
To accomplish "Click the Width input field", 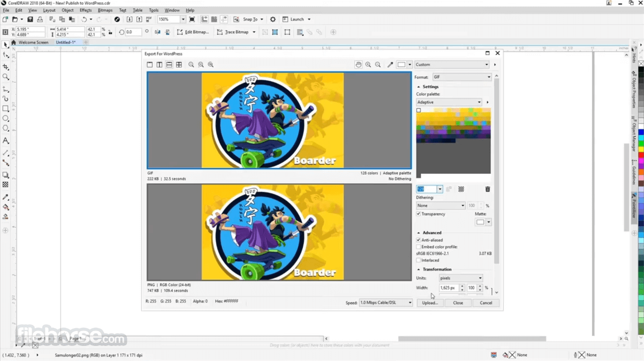I will coord(449,287).
